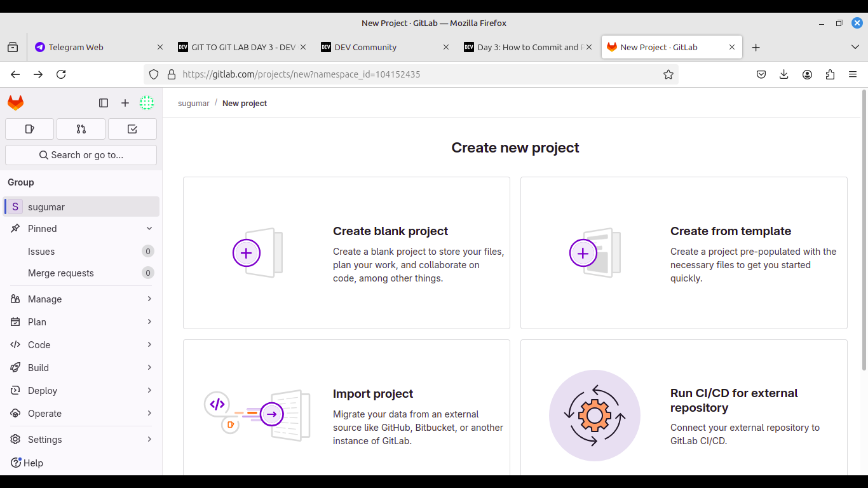The image size is (868, 488).
Task: Go forward to next page
Action: (38, 74)
